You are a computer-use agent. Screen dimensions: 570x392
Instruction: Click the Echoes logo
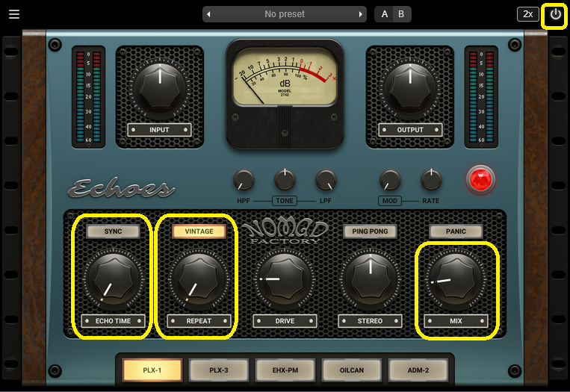(x=122, y=188)
